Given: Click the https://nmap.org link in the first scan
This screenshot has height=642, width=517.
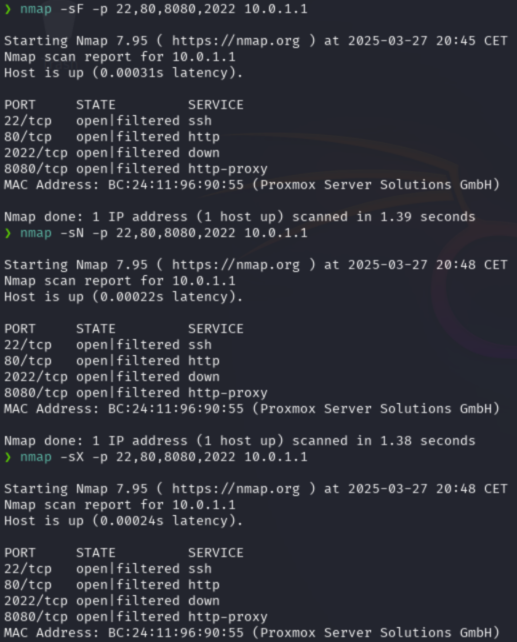Looking at the screenshot, I should pos(236,41).
